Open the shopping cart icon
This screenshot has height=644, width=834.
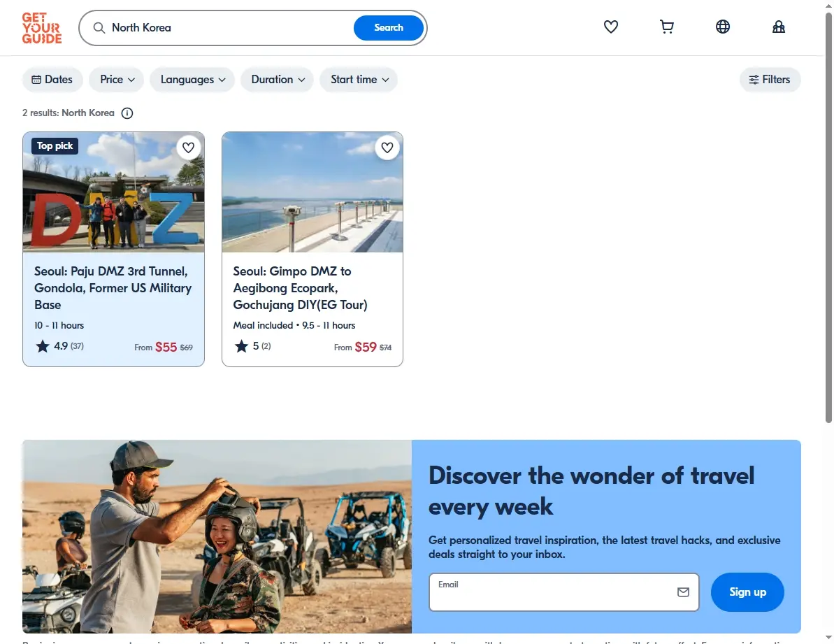tap(666, 27)
